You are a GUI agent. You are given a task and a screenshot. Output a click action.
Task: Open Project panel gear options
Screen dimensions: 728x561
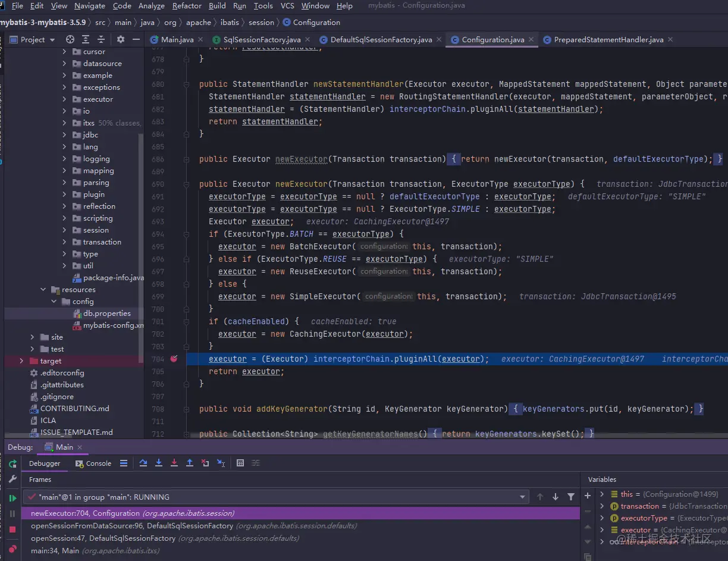point(121,39)
